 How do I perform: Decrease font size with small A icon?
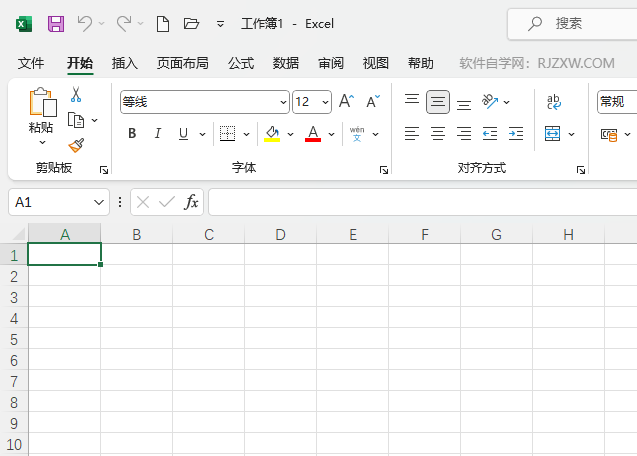(373, 101)
